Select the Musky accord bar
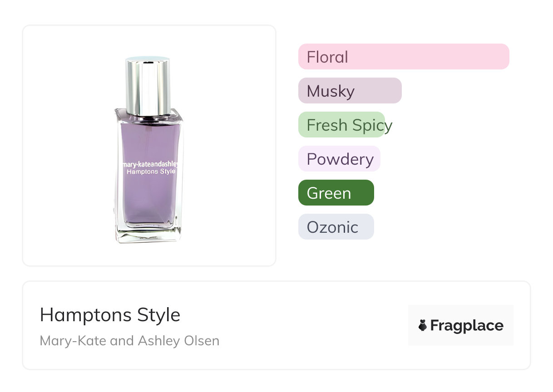The image size is (553, 392). (x=350, y=91)
